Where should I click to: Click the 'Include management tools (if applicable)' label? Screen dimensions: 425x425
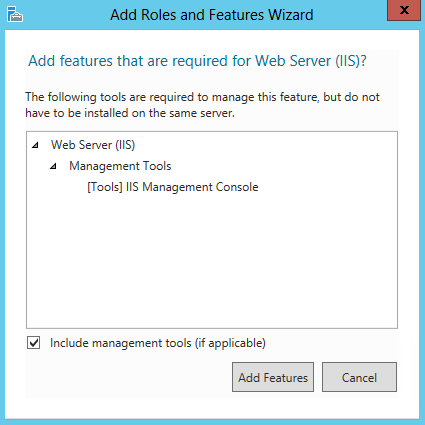158,343
